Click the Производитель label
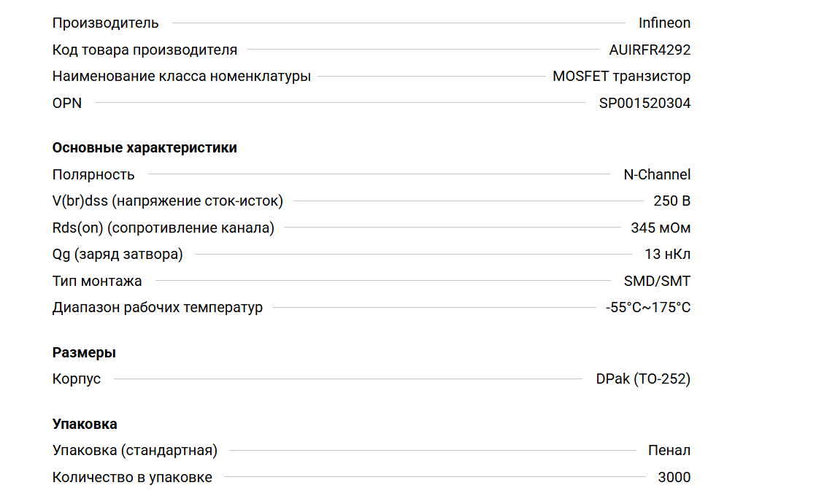The image size is (816, 504). click(105, 23)
